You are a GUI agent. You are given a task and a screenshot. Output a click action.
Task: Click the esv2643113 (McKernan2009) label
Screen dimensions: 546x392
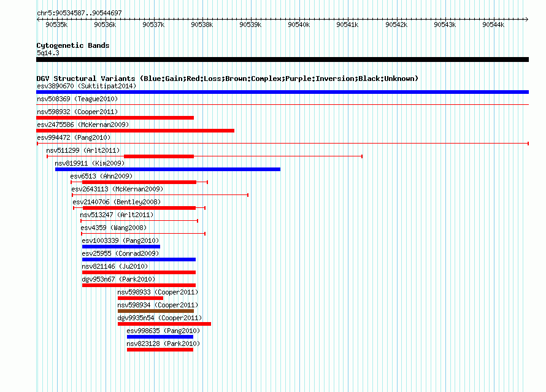point(117,189)
